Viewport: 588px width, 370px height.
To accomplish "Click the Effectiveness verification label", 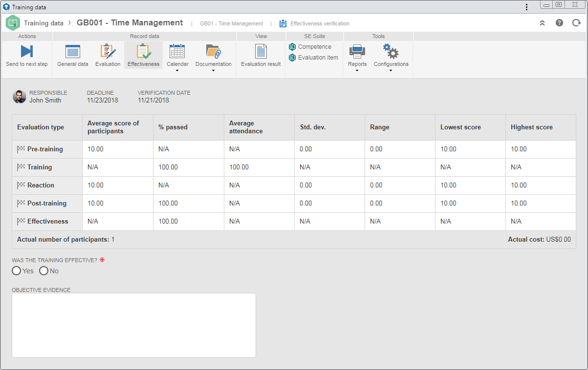I will point(320,23).
